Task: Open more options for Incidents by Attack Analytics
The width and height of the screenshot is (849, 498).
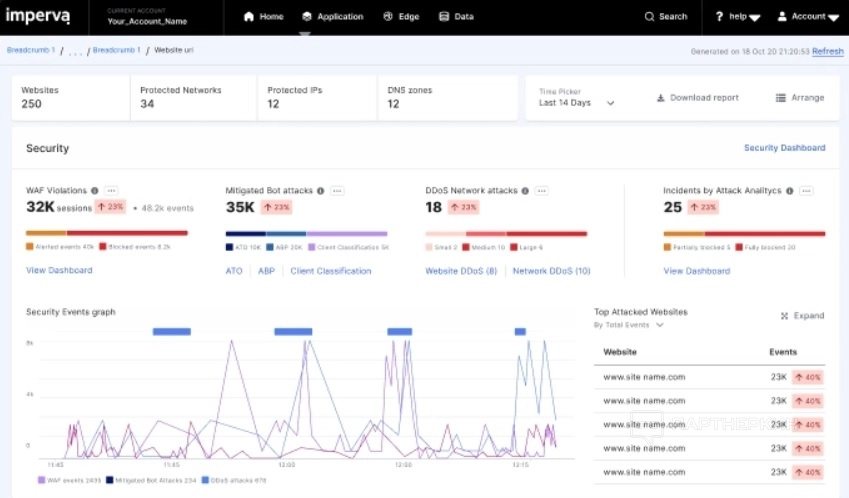Action: (806, 191)
